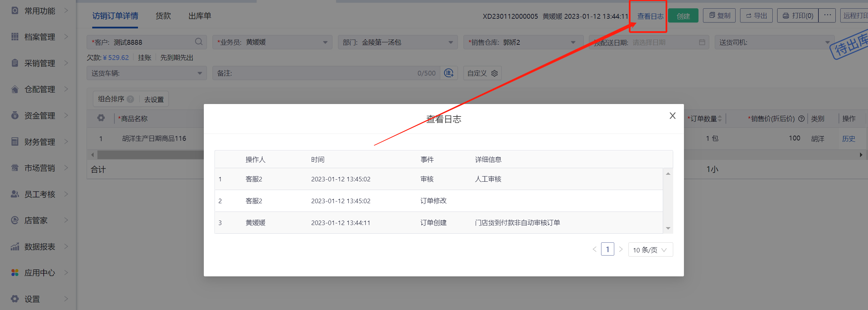Open the more options ellipsis button
Image resolution: width=868 pixels, height=310 pixels.
pos(827,16)
